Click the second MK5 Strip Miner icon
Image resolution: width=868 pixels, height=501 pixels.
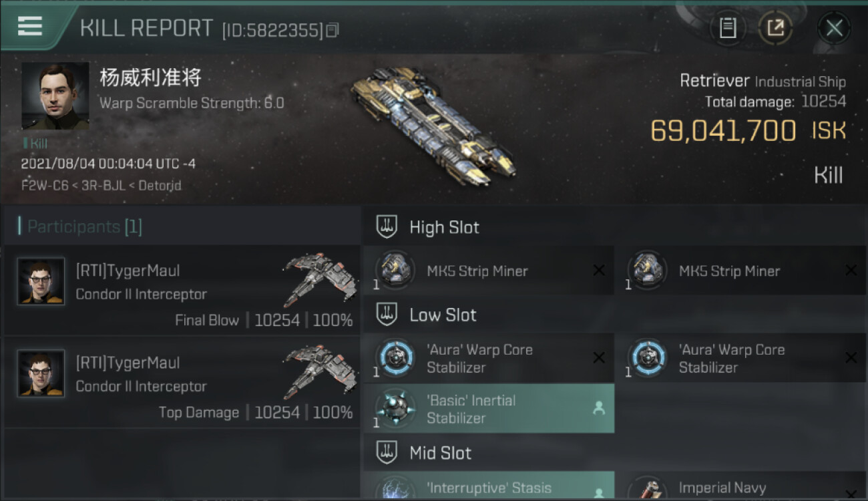(646, 271)
